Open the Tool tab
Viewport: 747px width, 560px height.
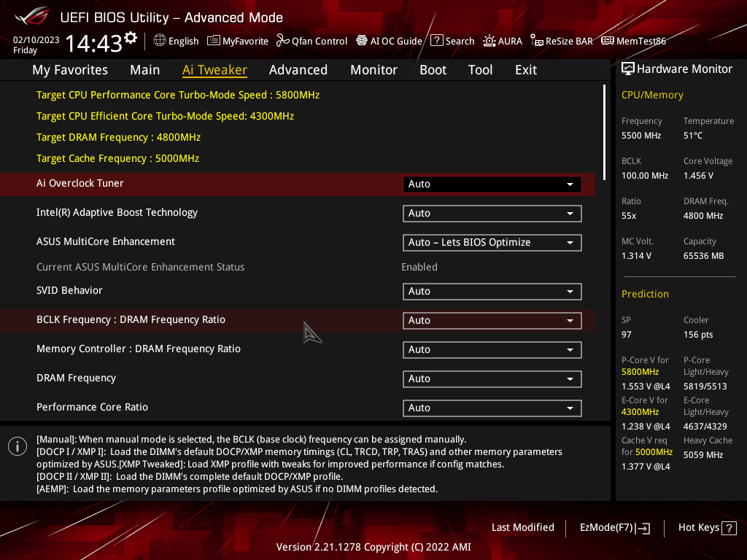tap(480, 70)
